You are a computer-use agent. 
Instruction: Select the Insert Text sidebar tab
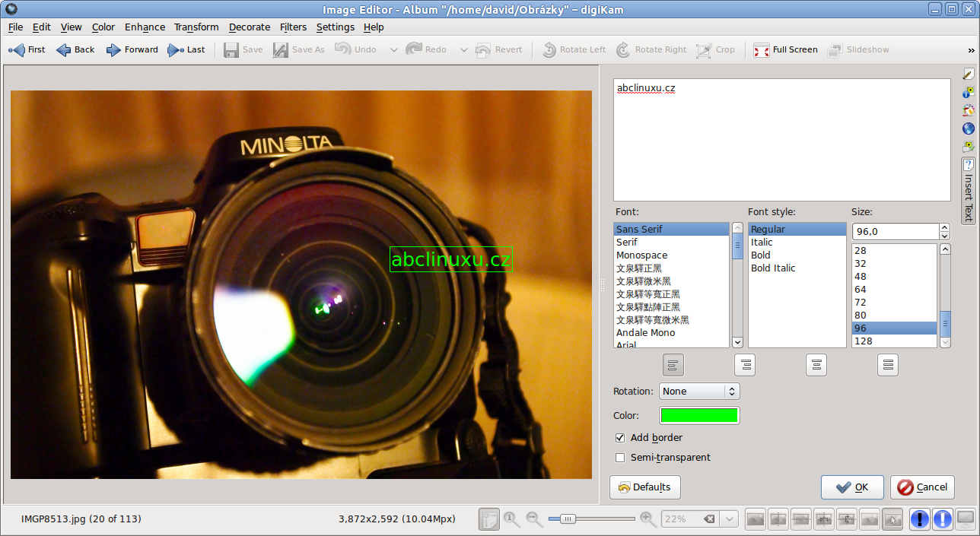pyautogui.click(x=969, y=191)
